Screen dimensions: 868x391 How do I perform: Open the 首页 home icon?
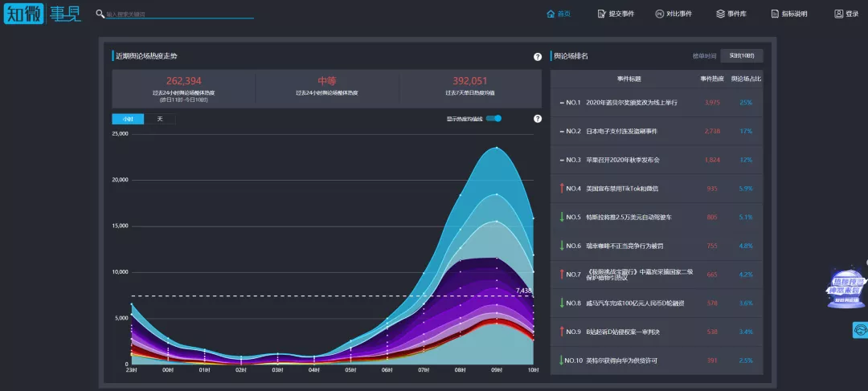click(551, 14)
